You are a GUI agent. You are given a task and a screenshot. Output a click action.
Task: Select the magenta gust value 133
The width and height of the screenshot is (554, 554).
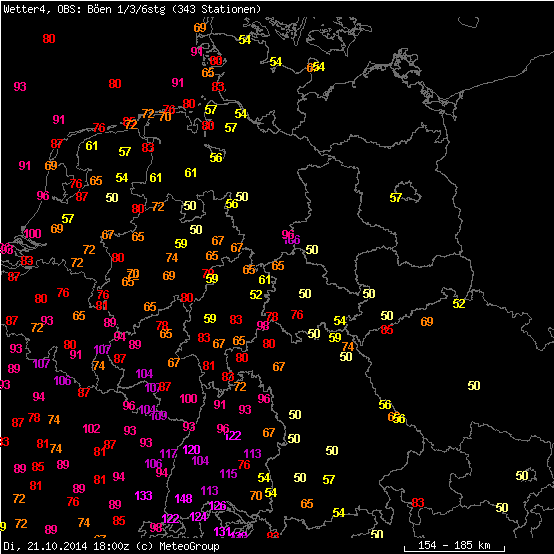coord(143,495)
